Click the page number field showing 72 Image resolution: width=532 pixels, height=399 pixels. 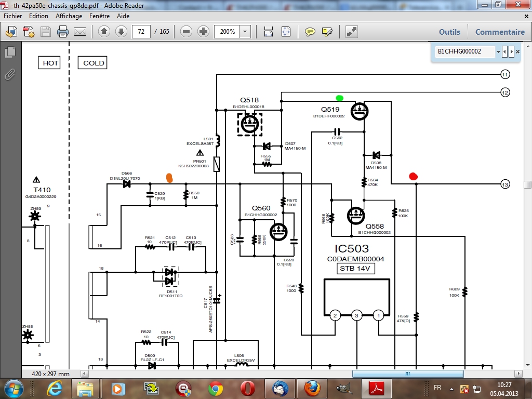[141, 32]
